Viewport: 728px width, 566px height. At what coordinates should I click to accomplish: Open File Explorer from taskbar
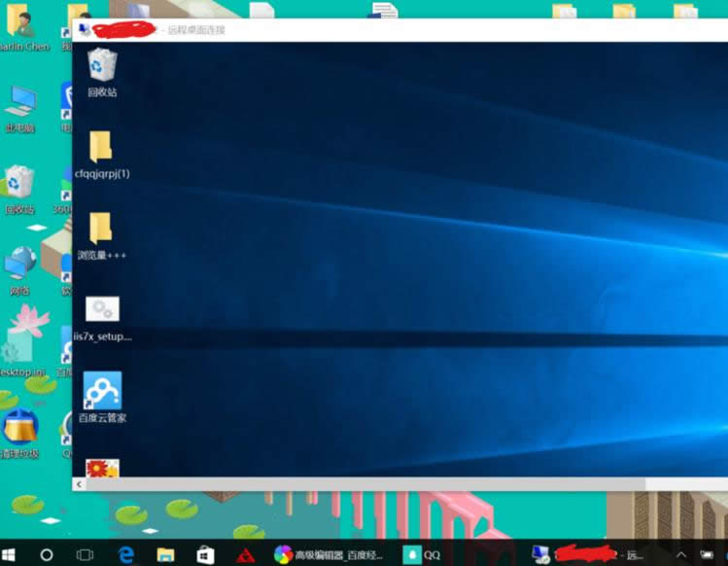pyautogui.click(x=165, y=554)
